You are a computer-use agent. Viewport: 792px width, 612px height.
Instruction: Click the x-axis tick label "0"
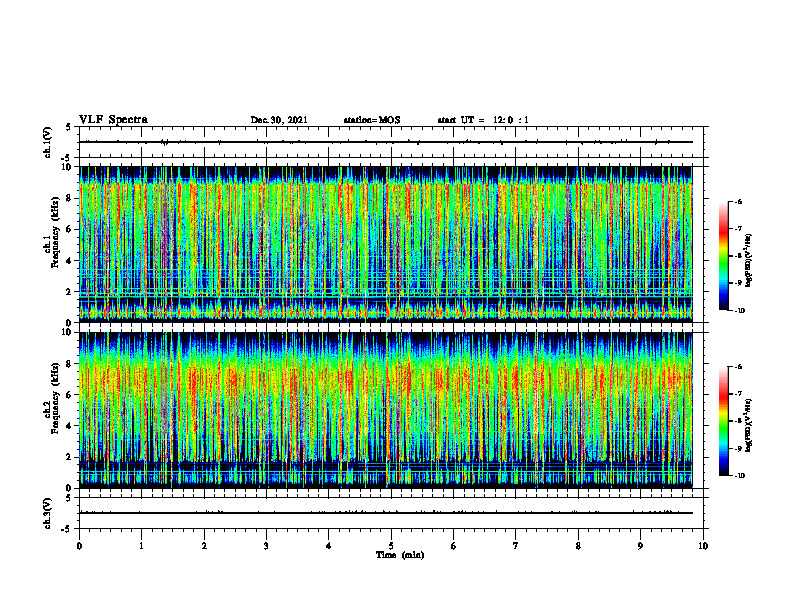pos(79,546)
